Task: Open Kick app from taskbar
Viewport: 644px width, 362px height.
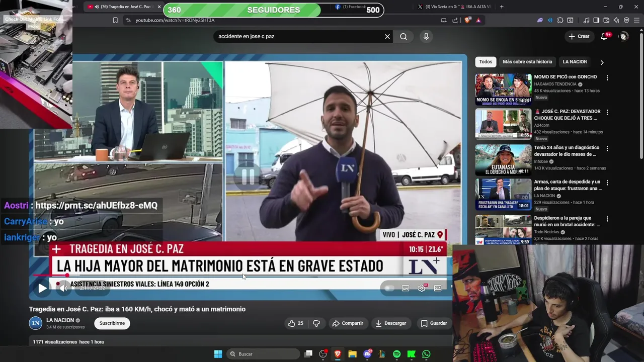Action: pos(411,354)
